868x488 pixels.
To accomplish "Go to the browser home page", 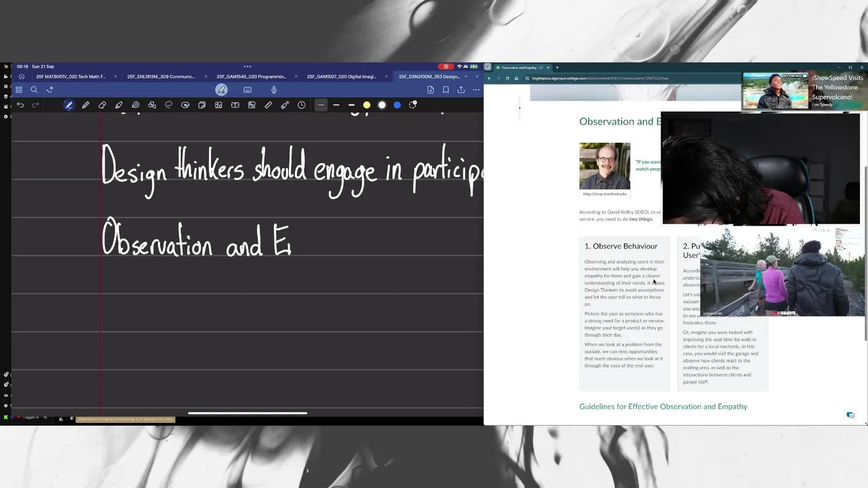I will pyautogui.click(x=516, y=78).
